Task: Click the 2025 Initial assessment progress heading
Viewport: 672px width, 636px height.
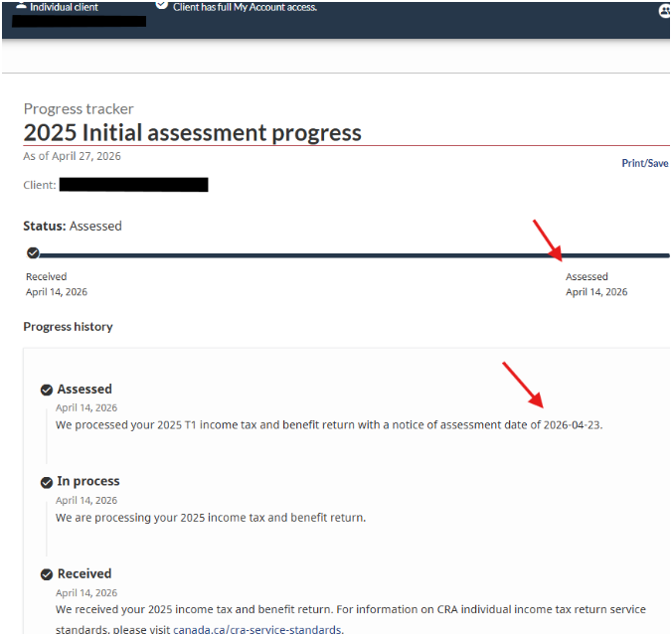Action: click(192, 133)
